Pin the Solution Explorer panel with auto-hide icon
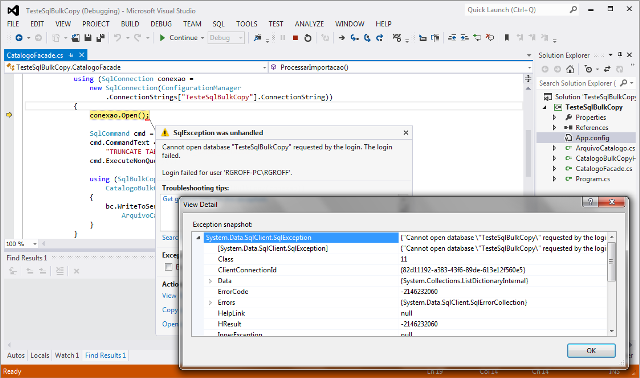Image resolution: width=640 pixels, height=378 pixels. 620,55
